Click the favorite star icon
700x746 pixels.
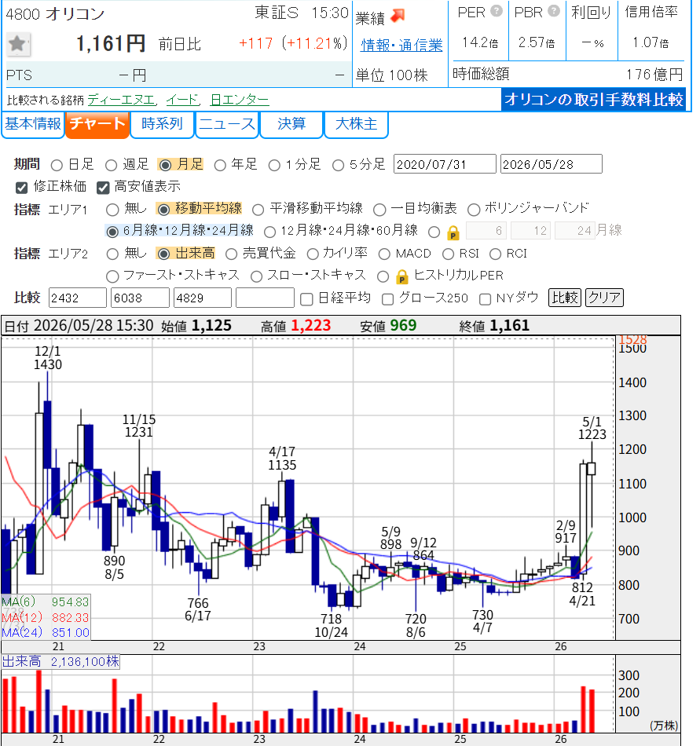(18, 44)
